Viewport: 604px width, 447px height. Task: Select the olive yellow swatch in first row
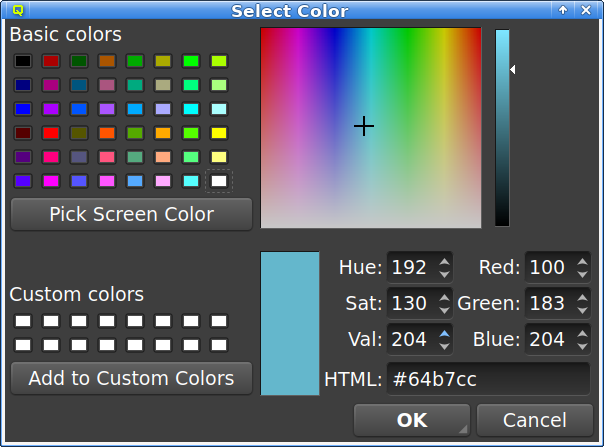(163, 61)
